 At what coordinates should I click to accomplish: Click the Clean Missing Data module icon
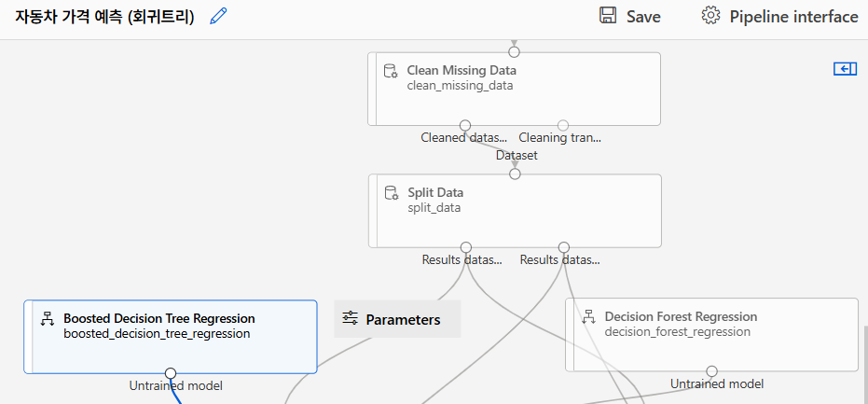pos(392,71)
